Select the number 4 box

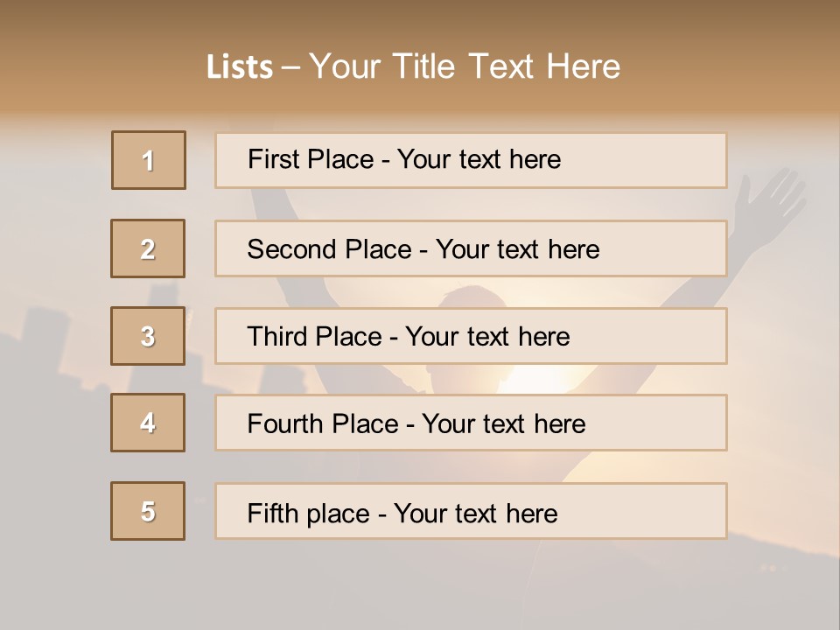coord(148,423)
